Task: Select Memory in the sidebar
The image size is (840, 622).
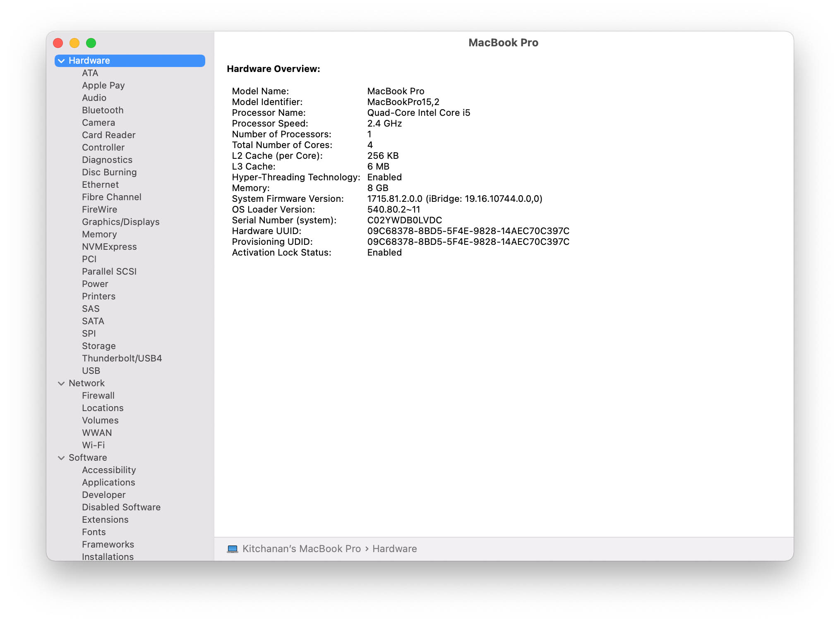Action: (99, 234)
